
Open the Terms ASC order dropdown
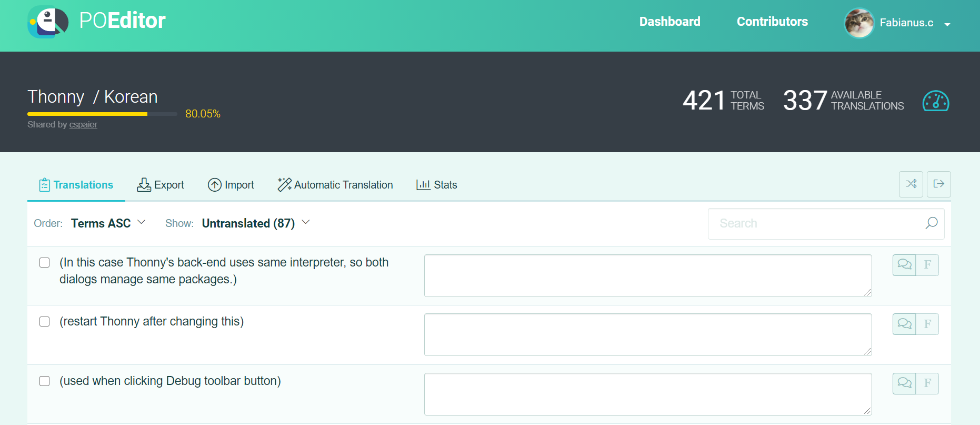click(108, 223)
